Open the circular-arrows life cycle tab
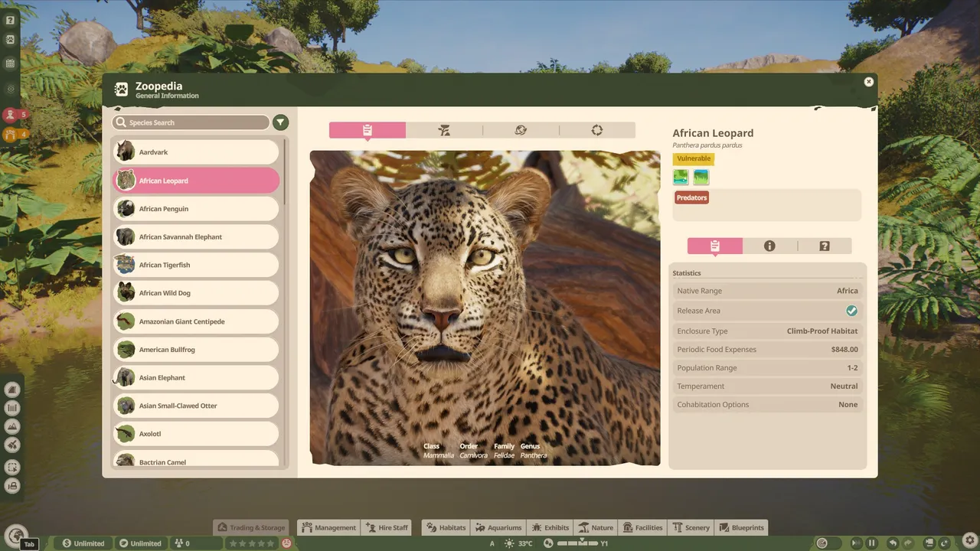The height and width of the screenshot is (551, 980). pos(597,130)
